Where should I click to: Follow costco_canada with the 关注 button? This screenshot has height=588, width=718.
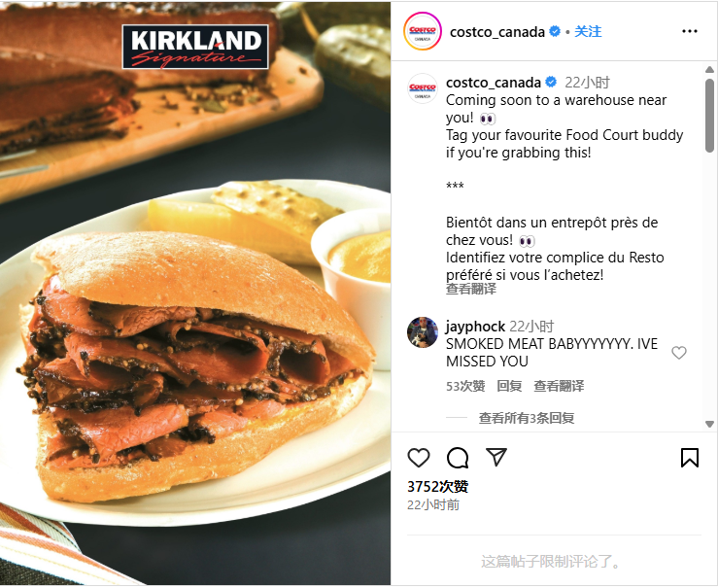click(x=588, y=32)
